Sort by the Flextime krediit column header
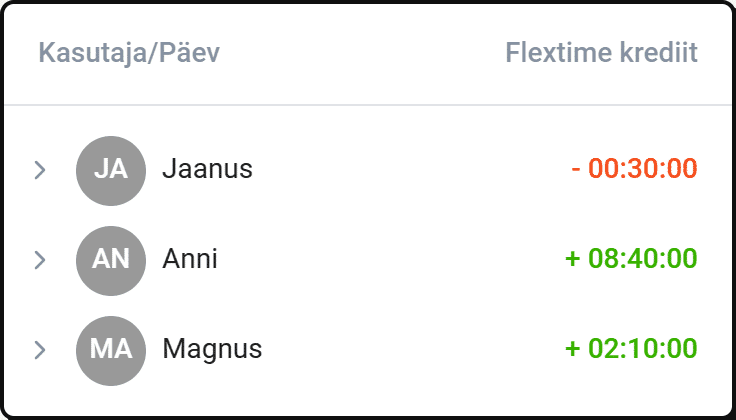This screenshot has height=420, width=736. coord(601,52)
